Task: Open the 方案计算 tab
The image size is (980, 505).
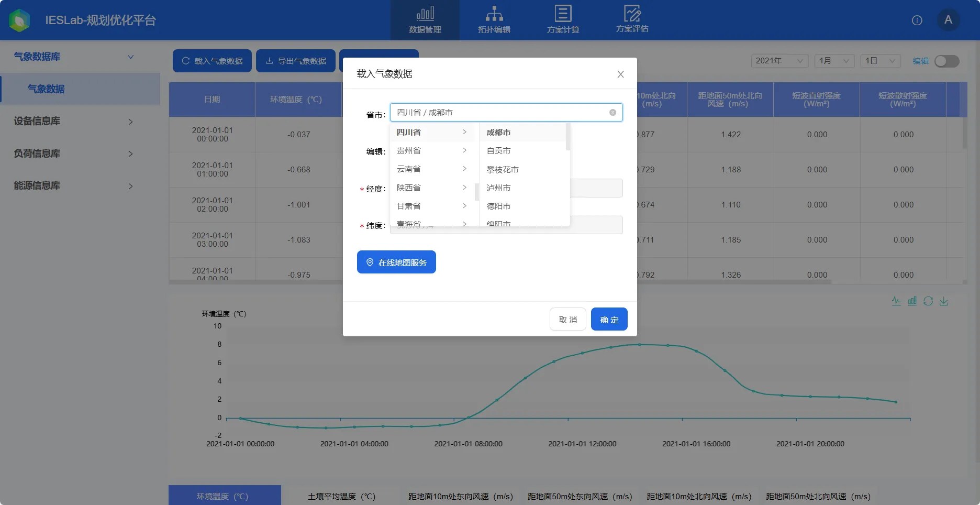Action: 563,20
